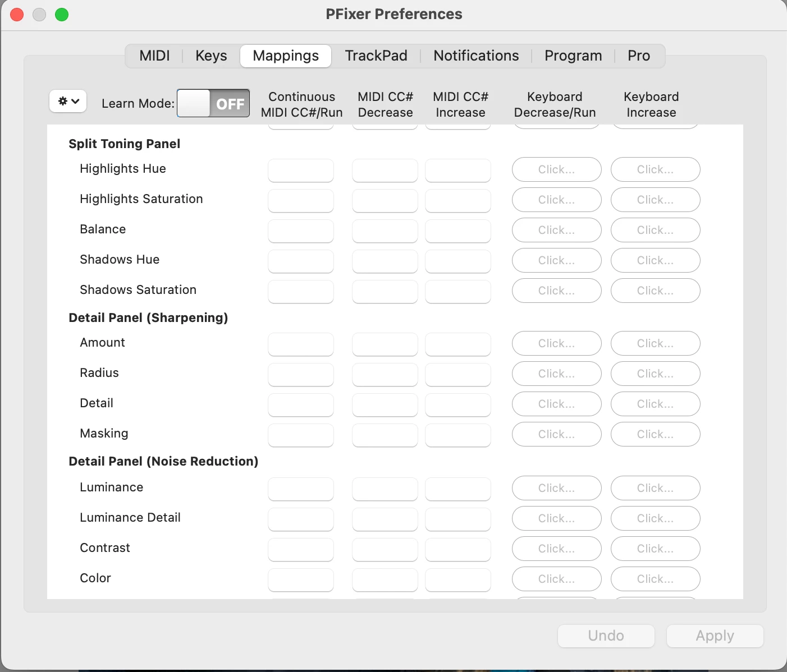Viewport: 787px width, 672px height.
Task: Click Detail Continuous MIDI CC# field
Action: coord(301,405)
